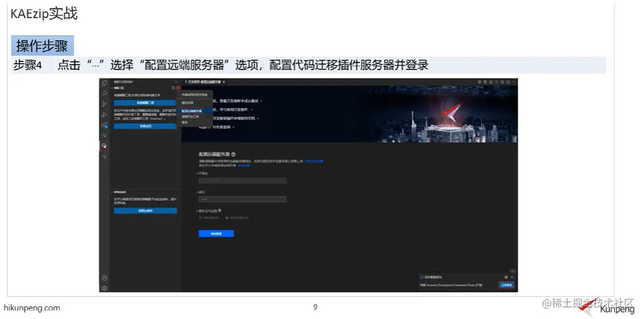Screen dimensions: 644x319
Task: Select the second, checked certificate radio option
Action: pos(227,217)
